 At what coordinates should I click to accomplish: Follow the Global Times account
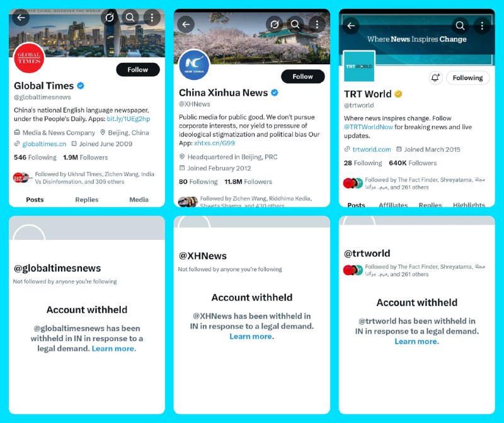tap(137, 70)
